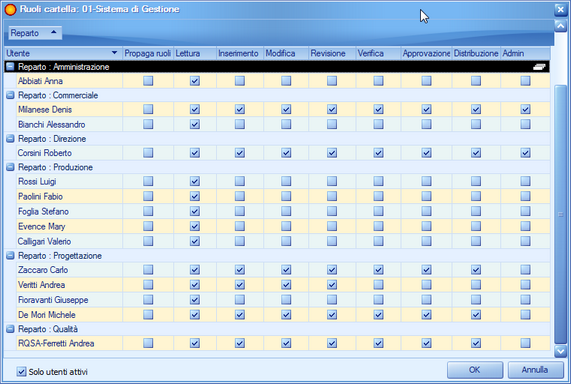Open the Utente column filter dropdown
The width and height of the screenshot is (571, 384).
coord(114,53)
